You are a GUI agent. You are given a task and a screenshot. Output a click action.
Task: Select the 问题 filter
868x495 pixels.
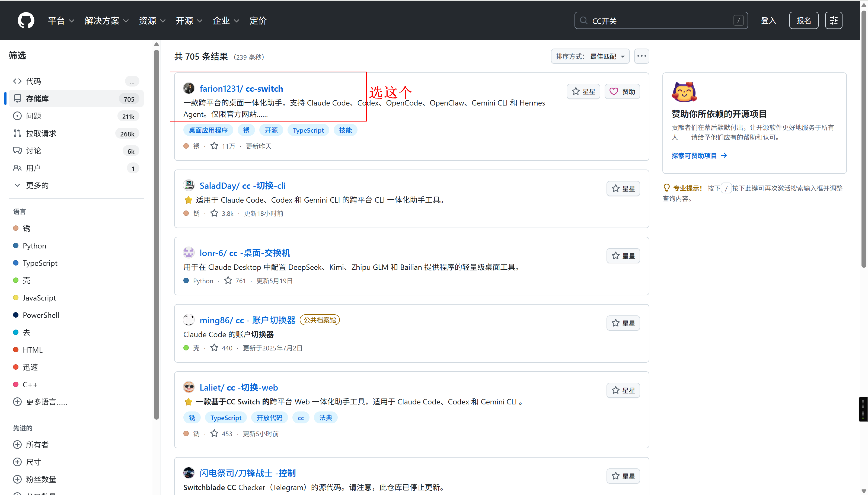tap(76, 116)
